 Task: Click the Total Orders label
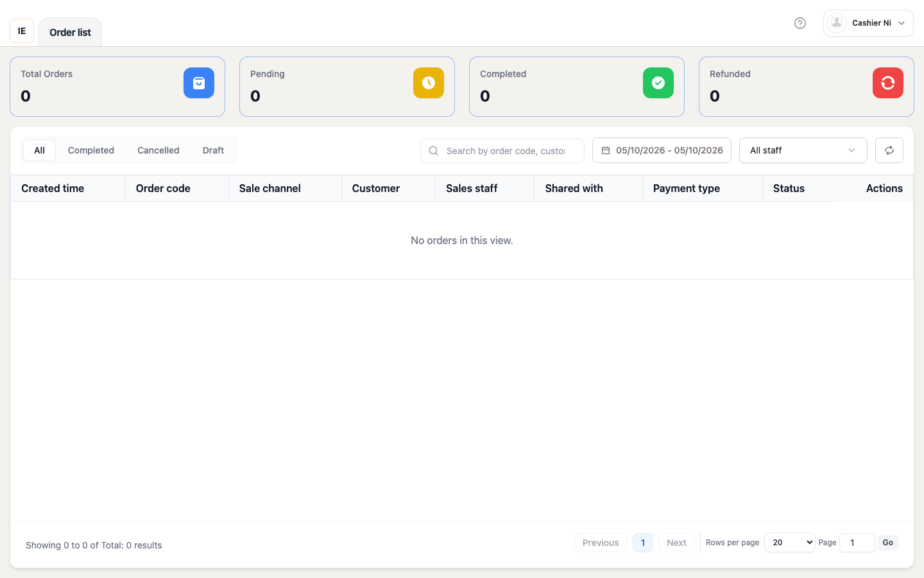click(47, 74)
